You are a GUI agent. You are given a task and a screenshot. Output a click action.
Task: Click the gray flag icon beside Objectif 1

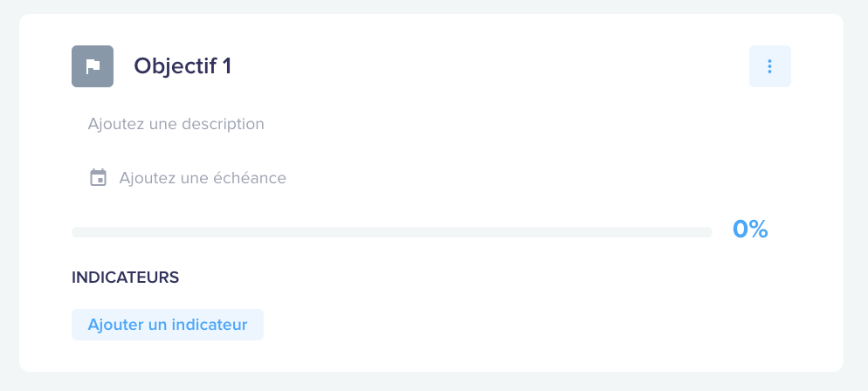click(93, 66)
